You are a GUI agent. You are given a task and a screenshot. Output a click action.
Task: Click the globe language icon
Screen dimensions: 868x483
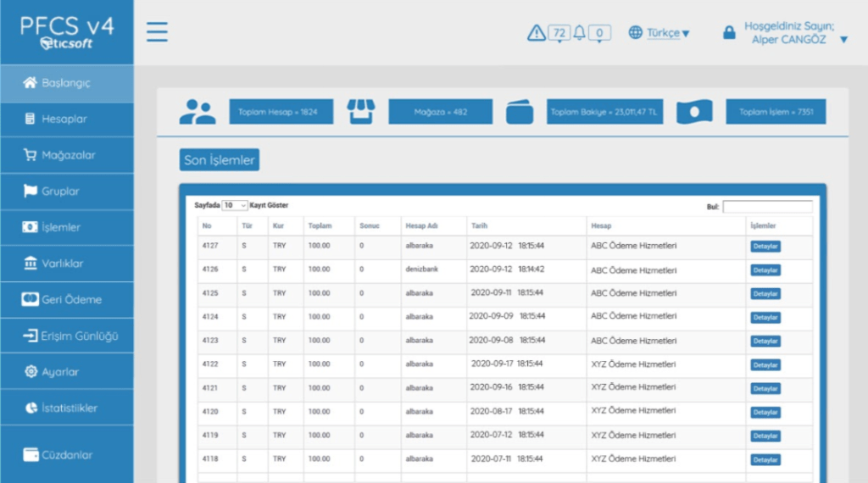tap(636, 33)
